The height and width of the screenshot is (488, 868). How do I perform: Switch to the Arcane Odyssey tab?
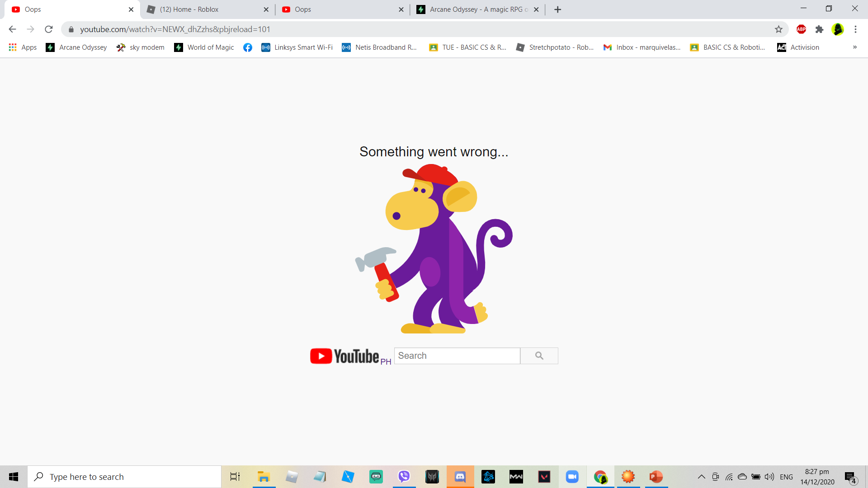tap(477, 9)
